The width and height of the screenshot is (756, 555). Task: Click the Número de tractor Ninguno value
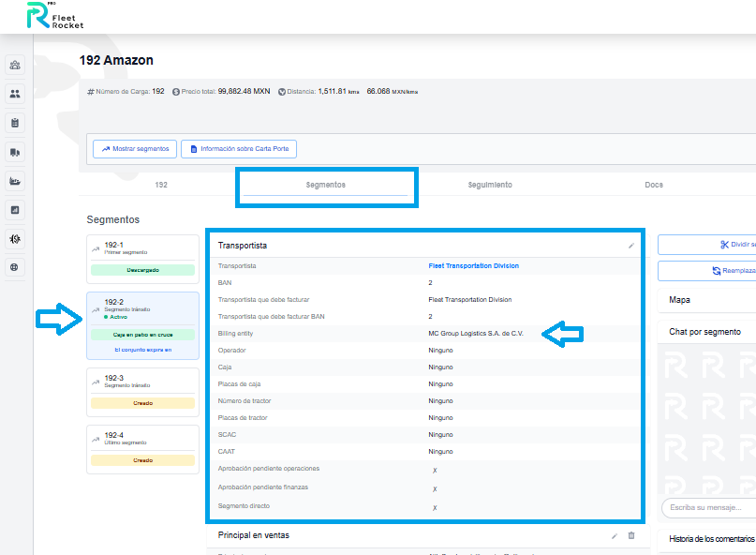(440, 401)
